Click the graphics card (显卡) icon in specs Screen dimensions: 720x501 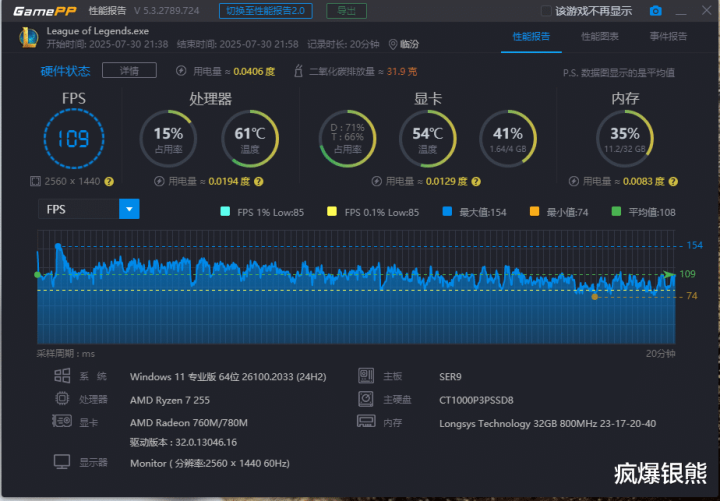(x=62, y=421)
